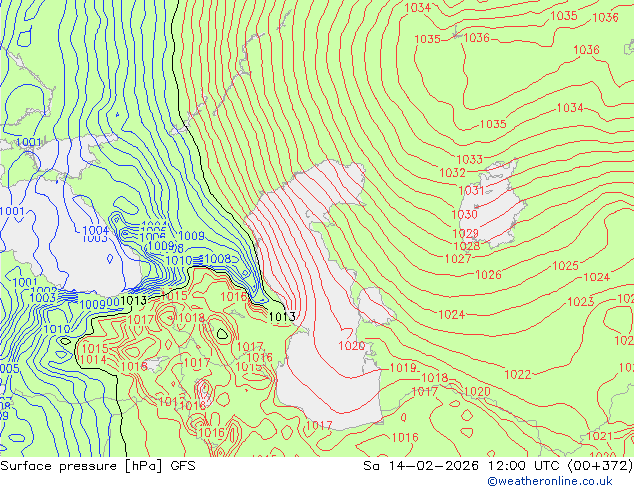
Task: Pick the red 1030 isobar label
Action: click(465, 214)
